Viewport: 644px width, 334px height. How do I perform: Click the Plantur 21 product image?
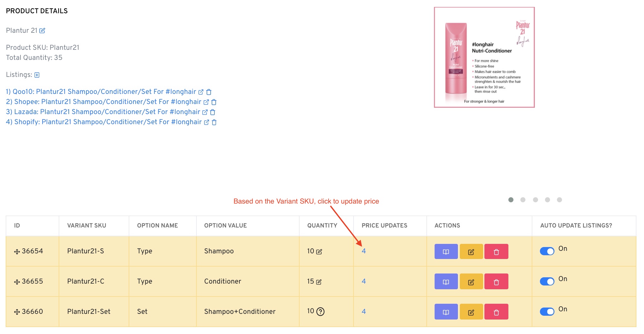(484, 57)
